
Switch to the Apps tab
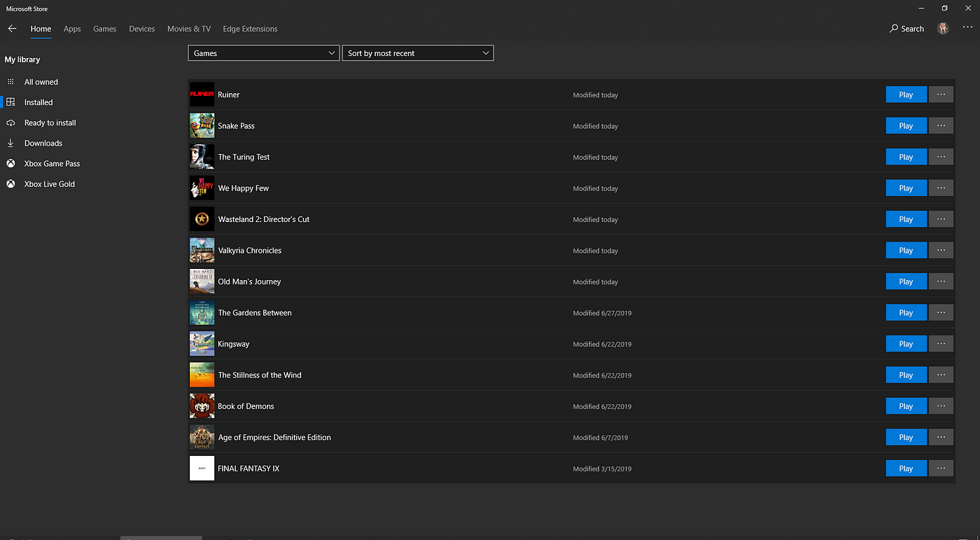(x=72, y=29)
